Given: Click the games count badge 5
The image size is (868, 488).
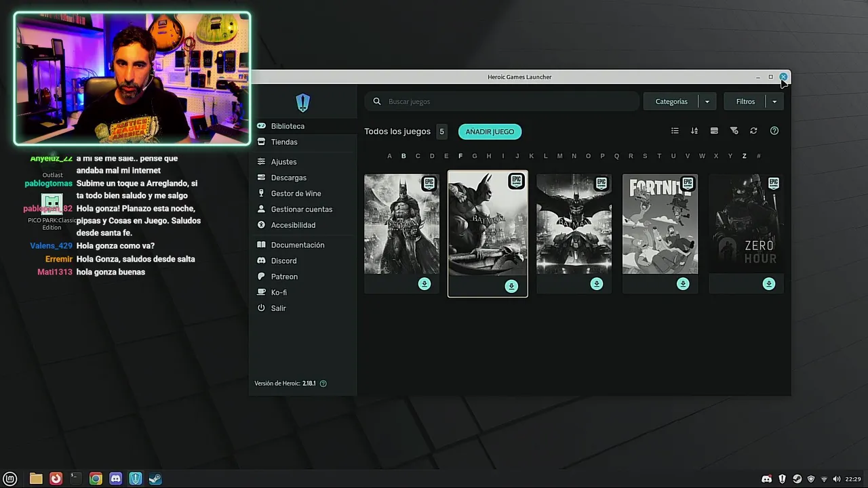Looking at the screenshot, I should pos(441,131).
